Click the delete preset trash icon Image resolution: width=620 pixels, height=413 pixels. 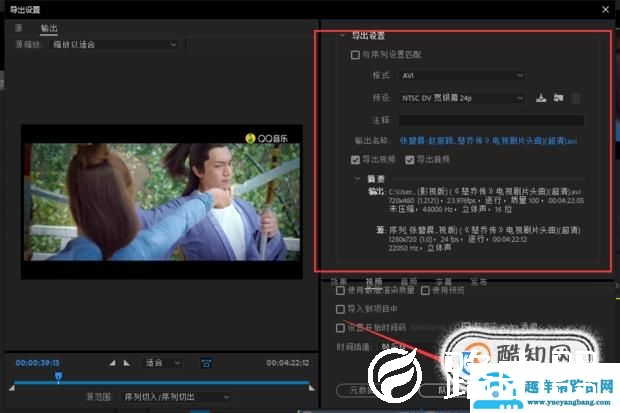[x=576, y=98]
